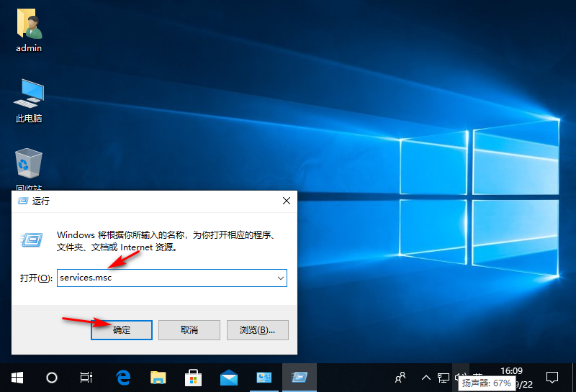Open the Mail app from taskbar
The image size is (576, 392).
[x=228, y=377]
